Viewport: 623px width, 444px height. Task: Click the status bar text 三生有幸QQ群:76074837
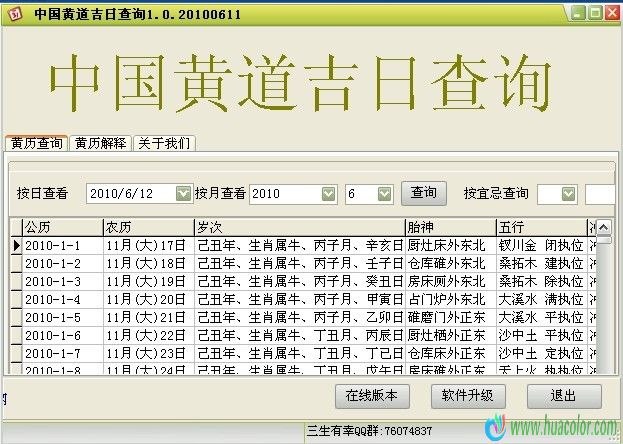(370, 431)
